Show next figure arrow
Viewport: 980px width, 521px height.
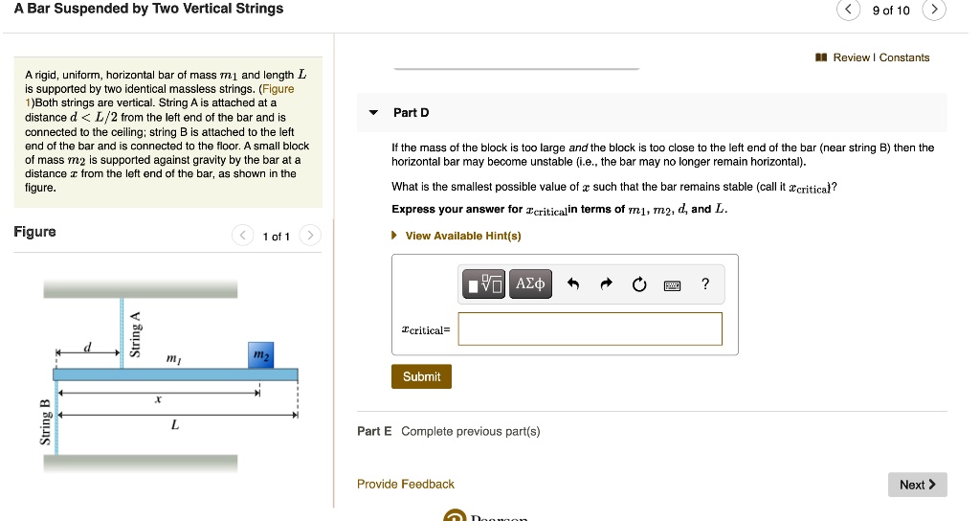pyautogui.click(x=310, y=236)
